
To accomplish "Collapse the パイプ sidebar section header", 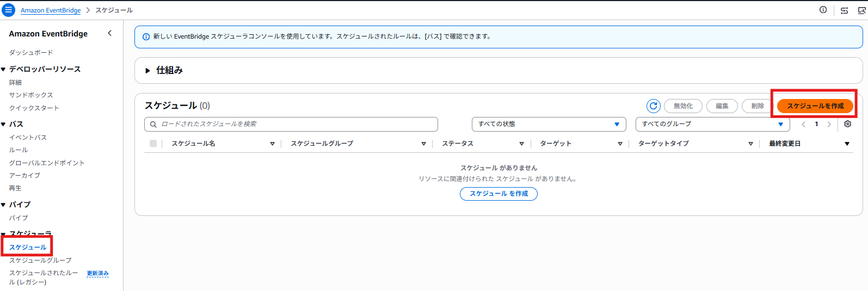I will point(4,205).
